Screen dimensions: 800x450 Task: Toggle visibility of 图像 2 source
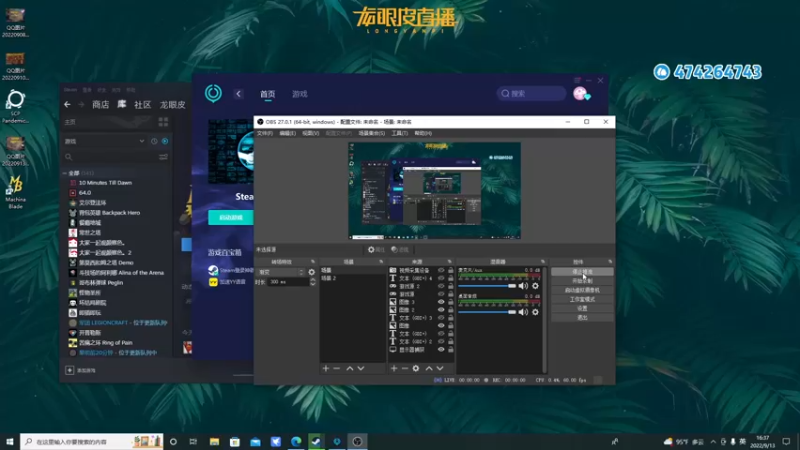click(441, 310)
